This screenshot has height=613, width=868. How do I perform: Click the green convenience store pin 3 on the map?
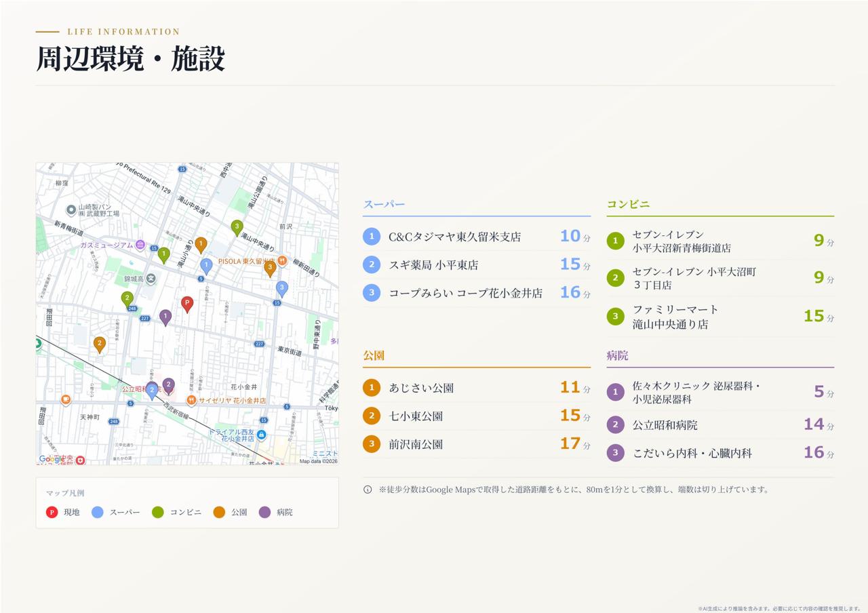point(237,228)
